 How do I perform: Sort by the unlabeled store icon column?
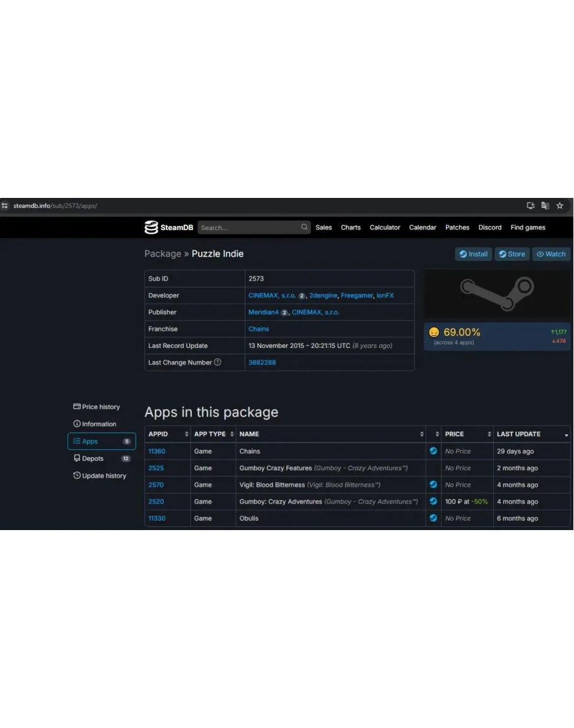(433, 434)
